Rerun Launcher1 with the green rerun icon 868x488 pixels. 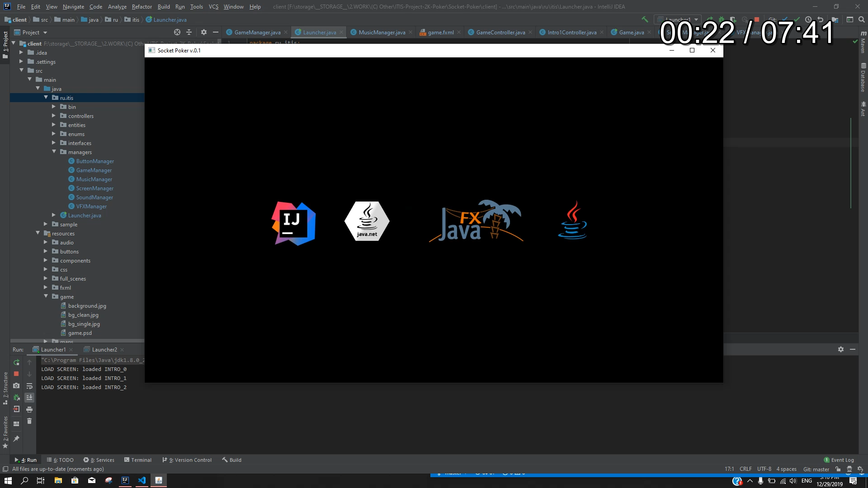coord(16,362)
